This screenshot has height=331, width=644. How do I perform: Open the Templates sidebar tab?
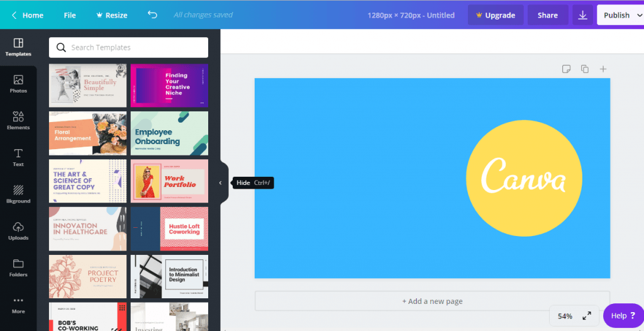tap(18, 47)
